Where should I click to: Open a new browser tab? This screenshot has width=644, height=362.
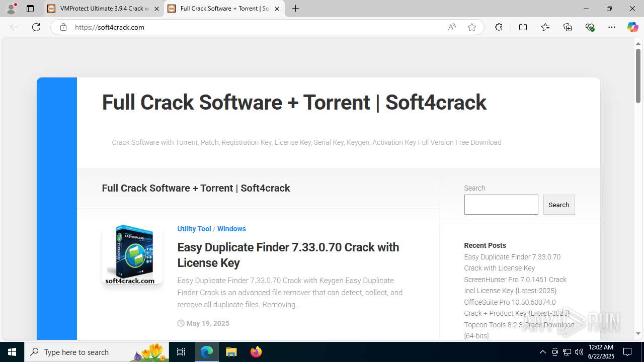point(296,9)
